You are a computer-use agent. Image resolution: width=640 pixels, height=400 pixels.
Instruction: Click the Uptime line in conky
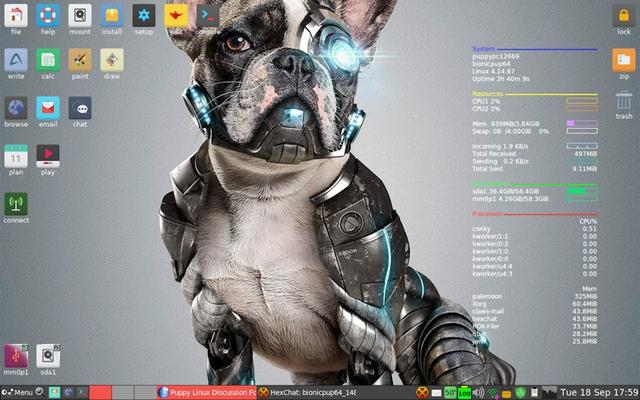pyautogui.click(x=501, y=79)
